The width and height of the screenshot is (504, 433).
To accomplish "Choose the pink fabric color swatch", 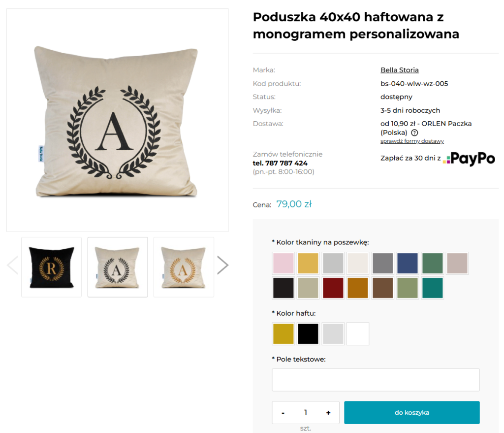I will 283,263.
